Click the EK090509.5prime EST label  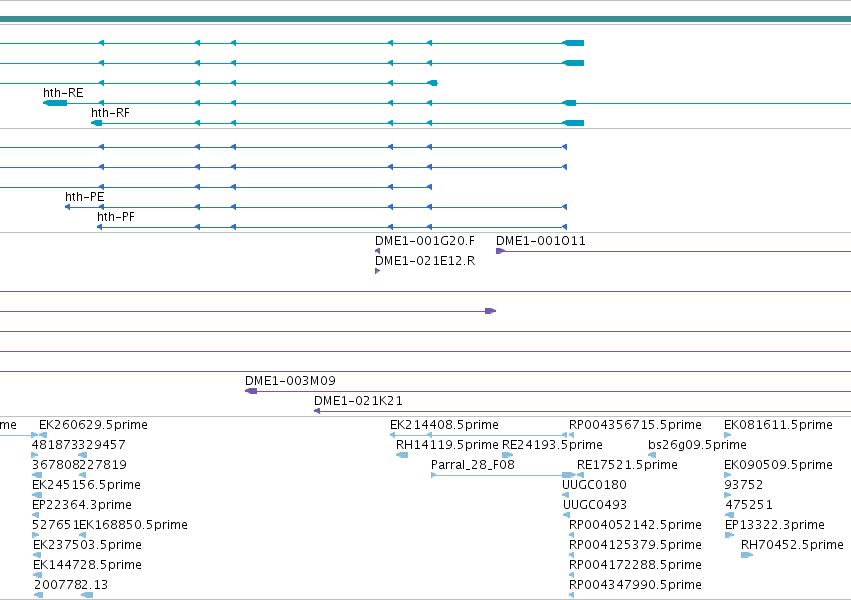(778, 465)
